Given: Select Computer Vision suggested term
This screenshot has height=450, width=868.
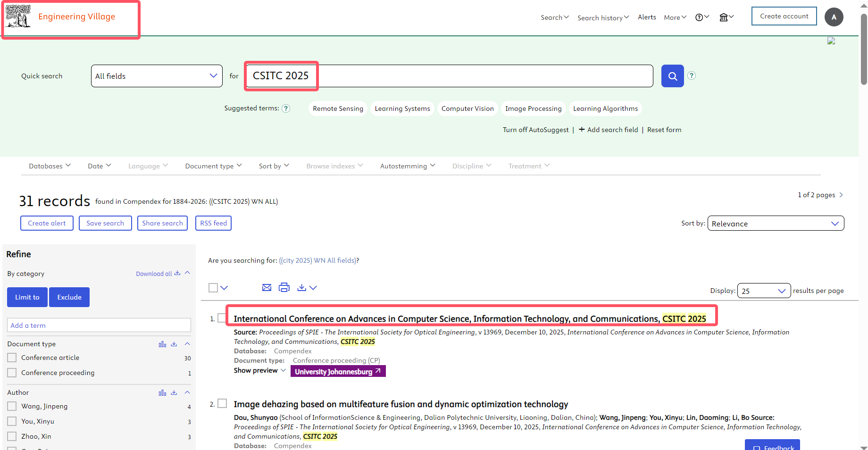Looking at the screenshot, I should tap(467, 108).
